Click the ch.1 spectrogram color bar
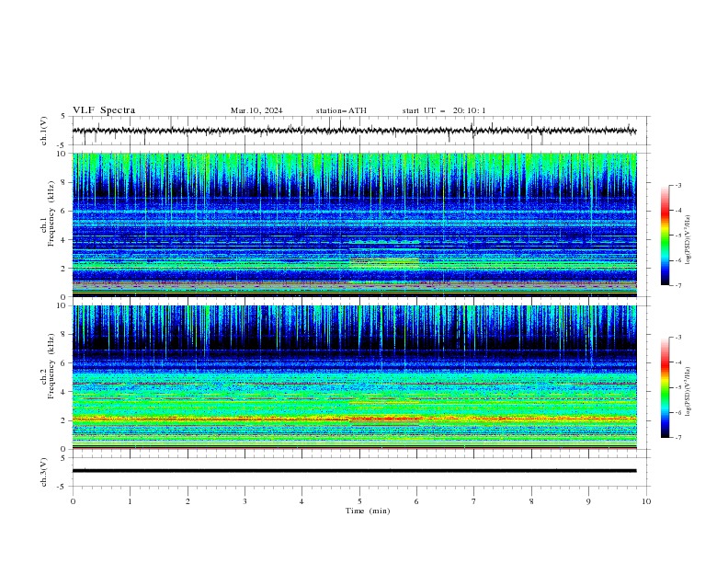Screen dimensions: 728x563 665,236
